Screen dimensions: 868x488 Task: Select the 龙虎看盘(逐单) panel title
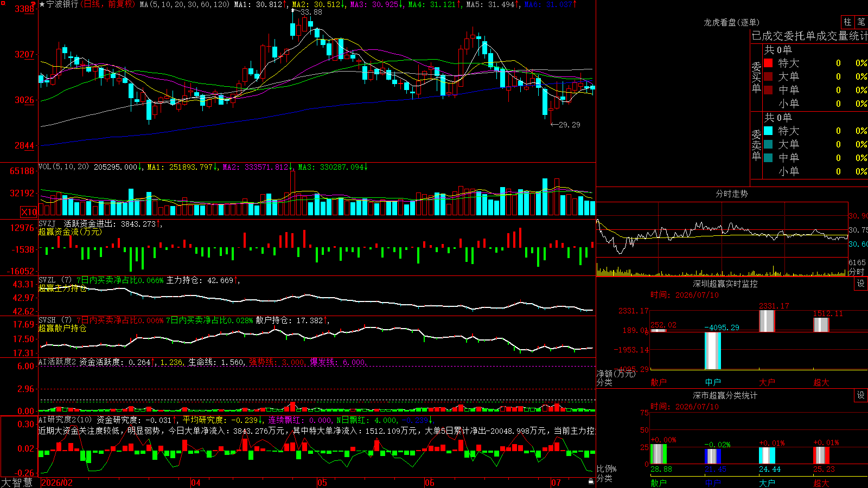tap(731, 22)
